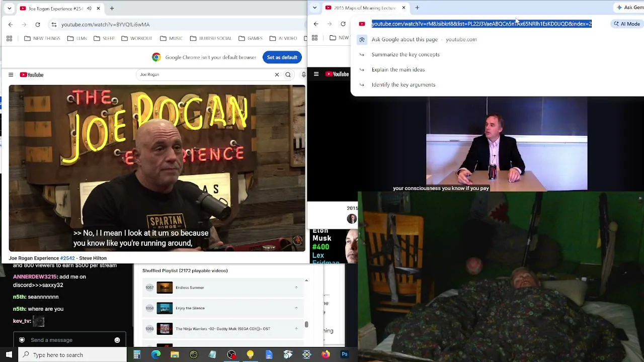Switch to the 2015 Maps of Meaning Lecture tab

(x=365, y=8)
